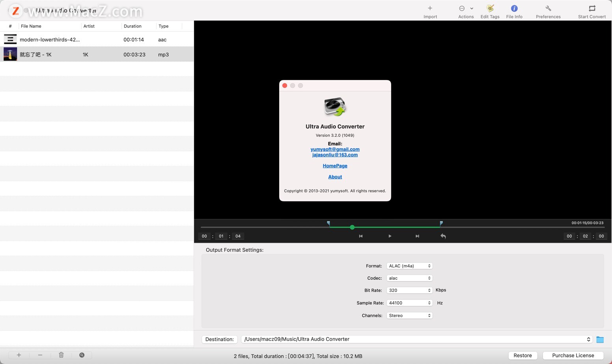Close the About dialog window

[x=285, y=85]
